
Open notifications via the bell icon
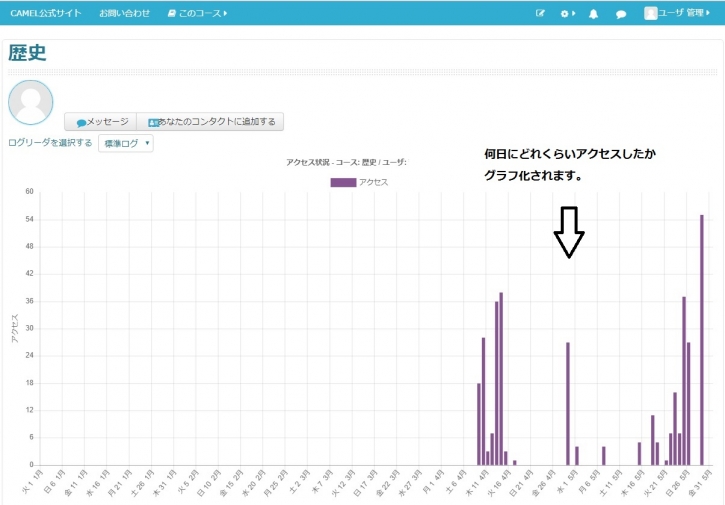(593, 14)
